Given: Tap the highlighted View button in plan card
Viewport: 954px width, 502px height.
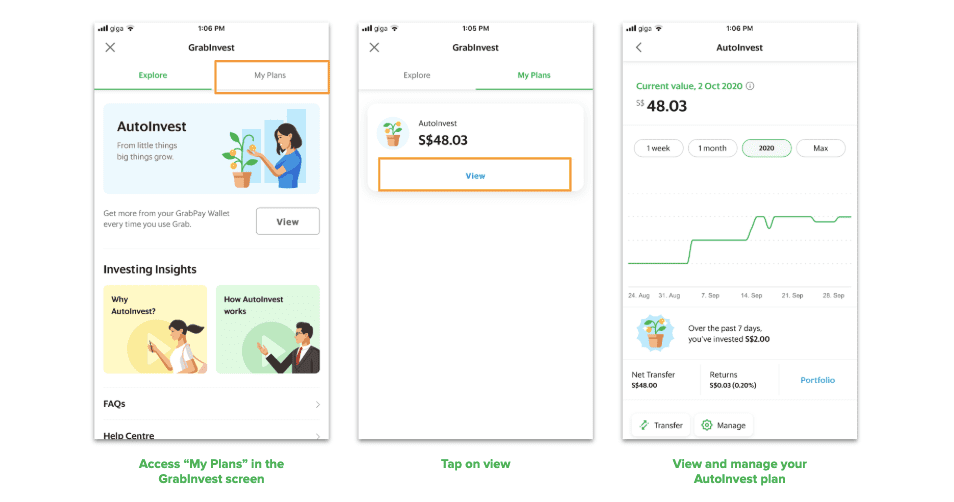Looking at the screenshot, I should pyautogui.click(x=475, y=175).
